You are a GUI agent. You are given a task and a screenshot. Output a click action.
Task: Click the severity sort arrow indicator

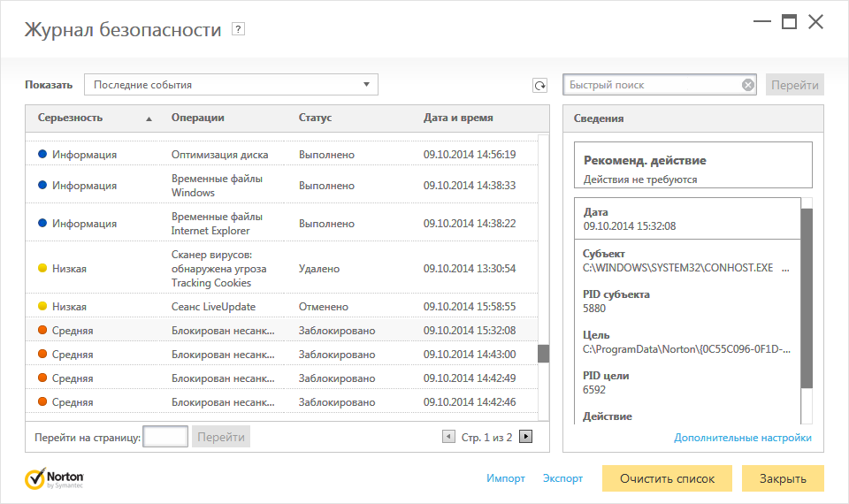coord(149,118)
